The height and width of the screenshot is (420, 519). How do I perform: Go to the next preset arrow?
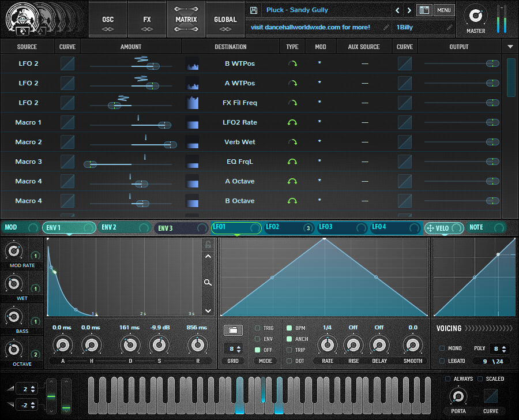pos(409,10)
